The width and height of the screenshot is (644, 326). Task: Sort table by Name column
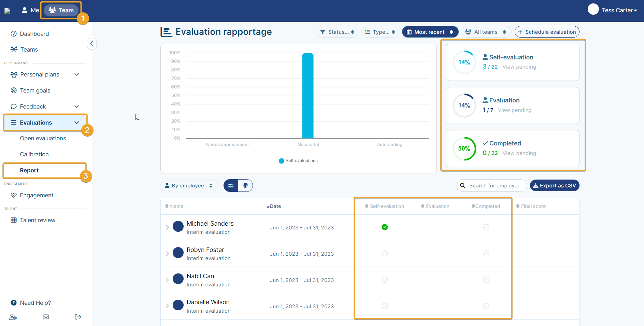tap(174, 206)
